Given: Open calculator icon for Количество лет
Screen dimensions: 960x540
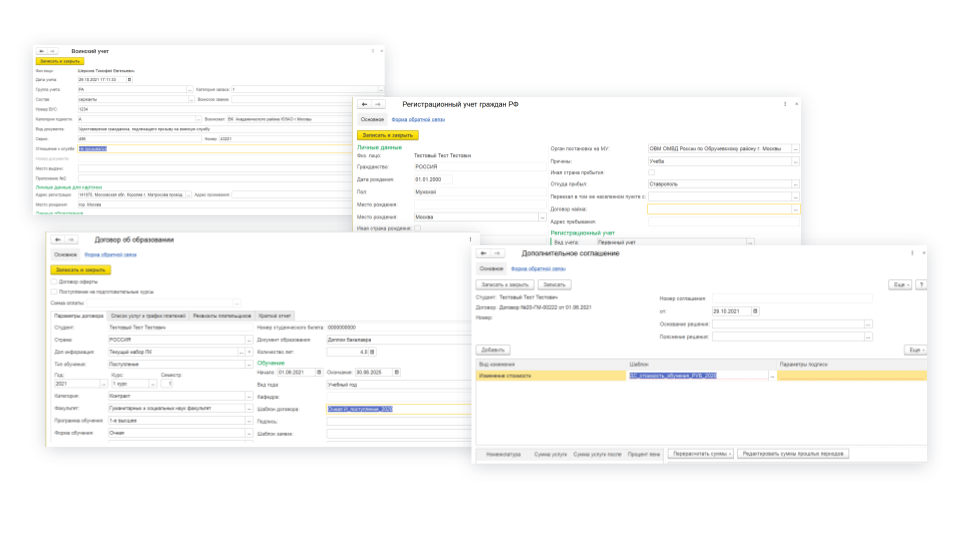Looking at the screenshot, I should [372, 352].
